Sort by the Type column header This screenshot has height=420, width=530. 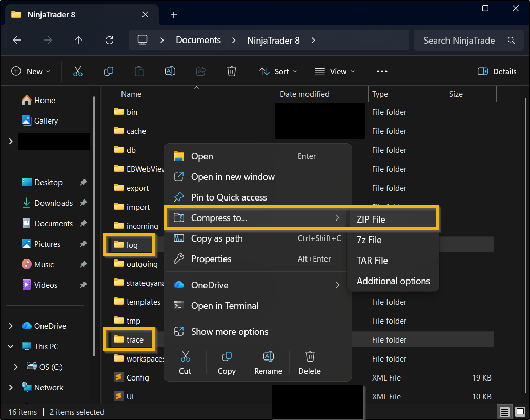(x=406, y=94)
